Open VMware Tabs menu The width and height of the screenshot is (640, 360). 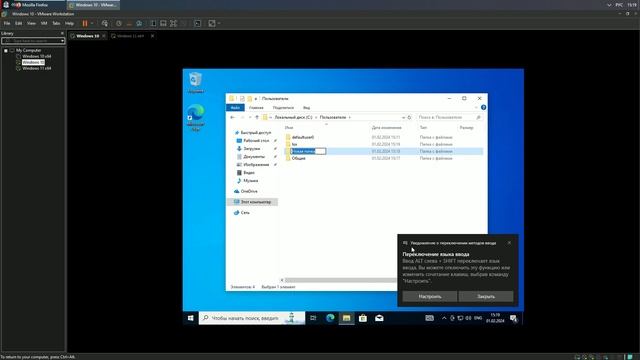click(56, 24)
